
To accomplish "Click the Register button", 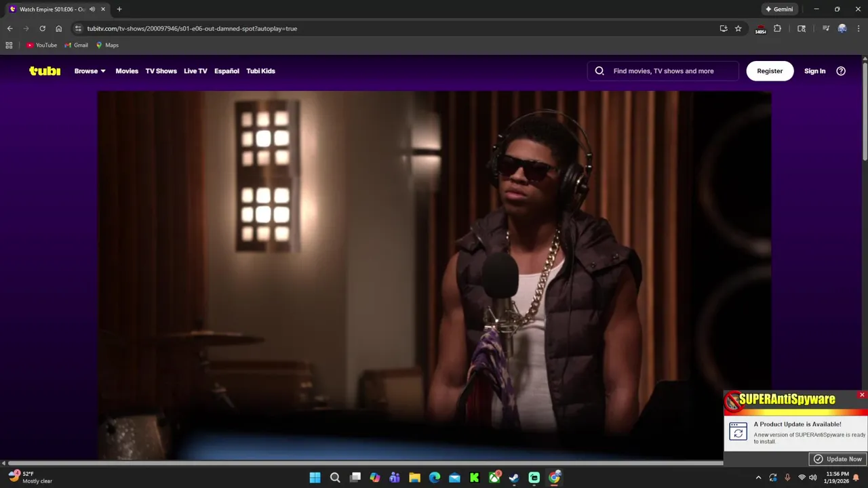I will point(770,70).
